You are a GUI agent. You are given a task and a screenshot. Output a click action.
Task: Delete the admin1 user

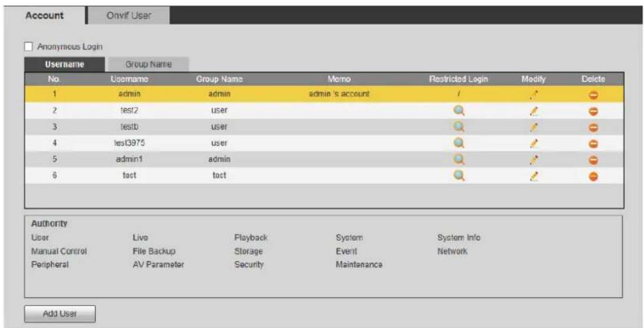tap(593, 160)
